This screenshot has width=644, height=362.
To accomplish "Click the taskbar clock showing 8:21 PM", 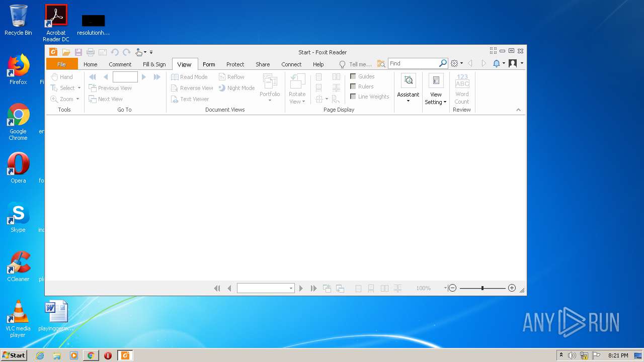I will click(618, 355).
